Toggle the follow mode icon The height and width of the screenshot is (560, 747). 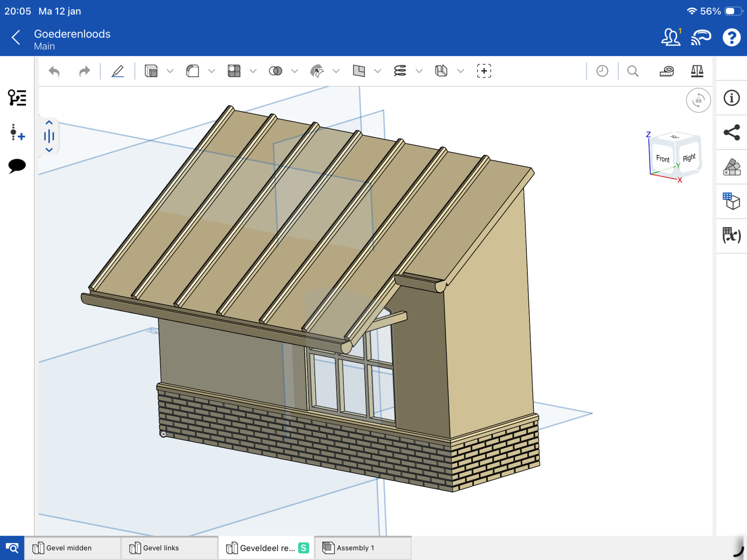click(701, 38)
